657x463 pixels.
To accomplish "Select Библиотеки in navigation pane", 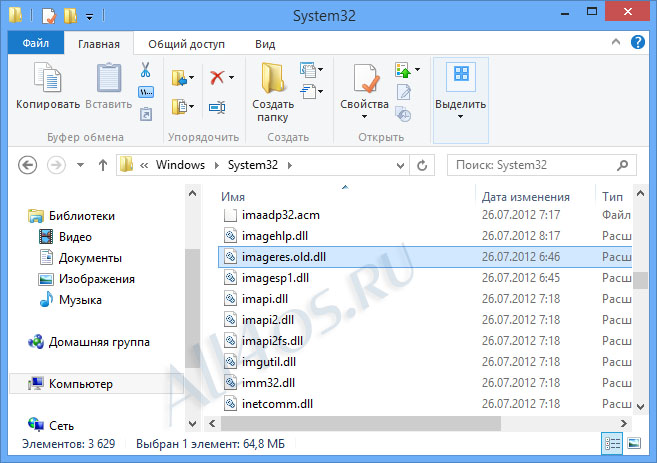I will 72,216.
